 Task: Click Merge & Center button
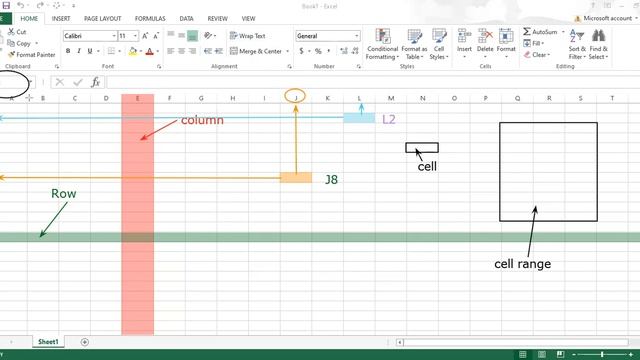click(256, 51)
